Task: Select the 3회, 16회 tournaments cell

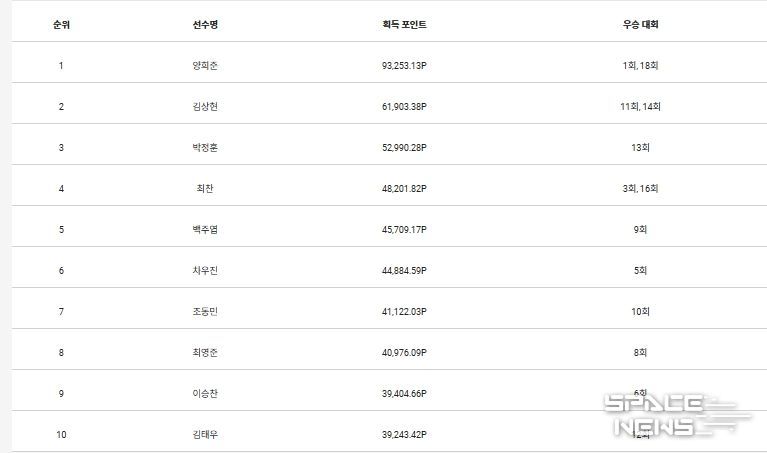Action: (640, 189)
